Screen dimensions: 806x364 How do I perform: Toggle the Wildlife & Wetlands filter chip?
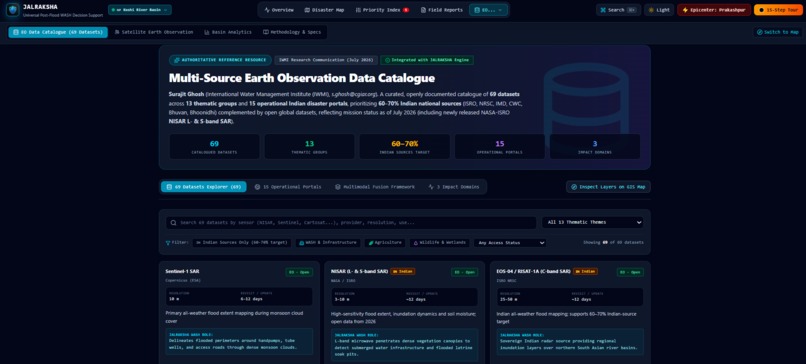tap(439, 243)
